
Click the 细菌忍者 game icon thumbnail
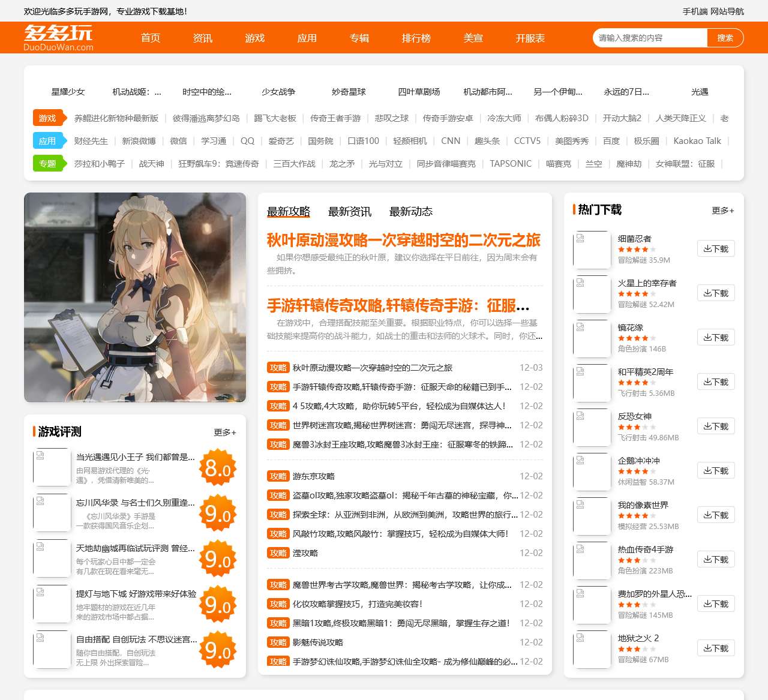(x=592, y=250)
